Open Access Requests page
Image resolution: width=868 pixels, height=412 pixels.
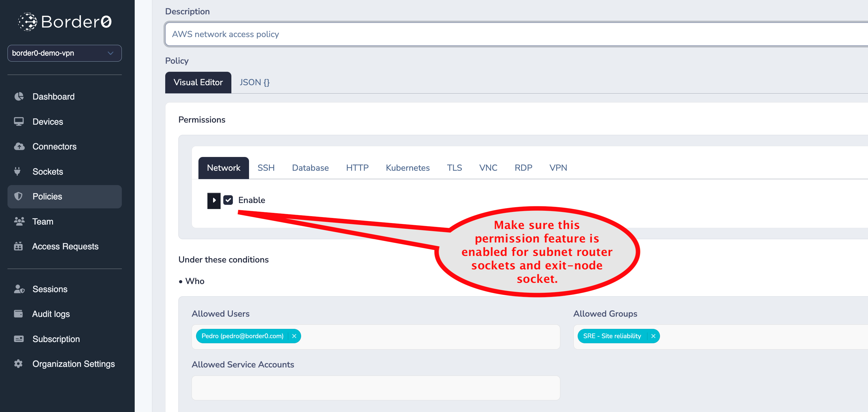(x=64, y=246)
